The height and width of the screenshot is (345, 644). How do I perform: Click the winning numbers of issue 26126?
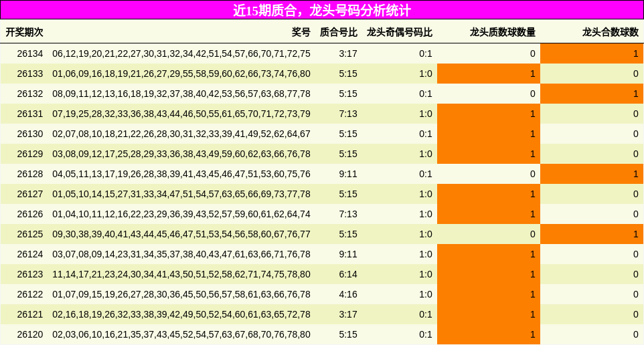click(181, 214)
